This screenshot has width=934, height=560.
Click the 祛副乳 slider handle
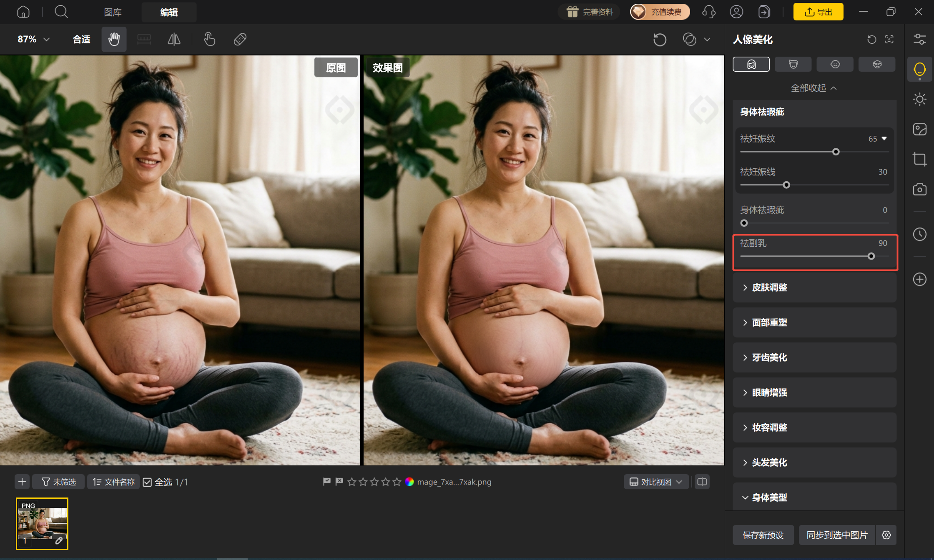pyautogui.click(x=871, y=256)
